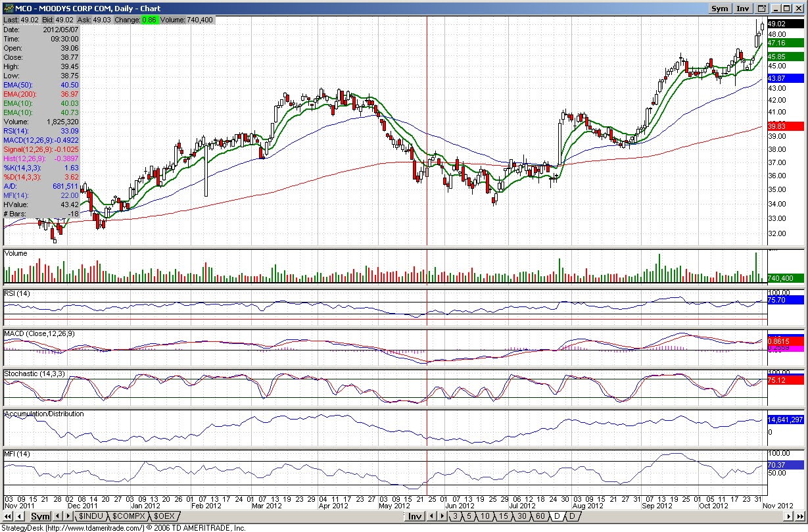This screenshot has width=808, height=532.
Task: Click the Sym button in title bar
Action: tap(720, 9)
